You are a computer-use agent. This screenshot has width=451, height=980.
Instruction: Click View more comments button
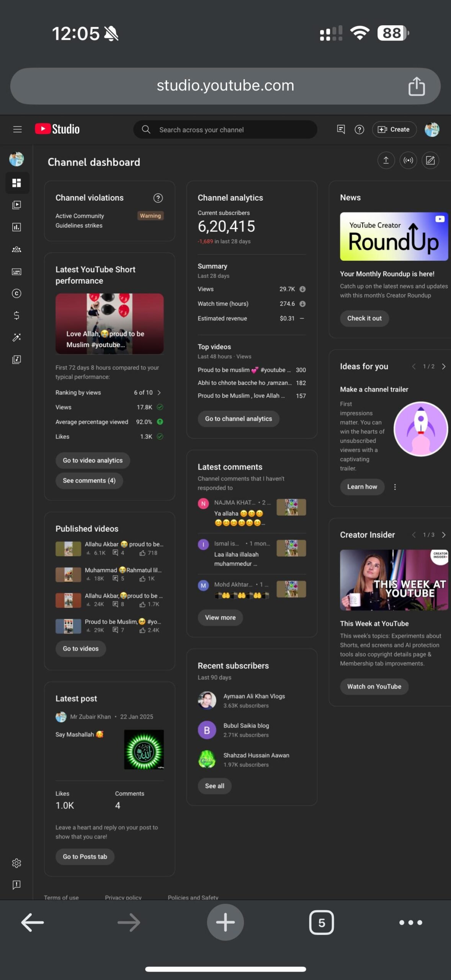click(x=220, y=617)
